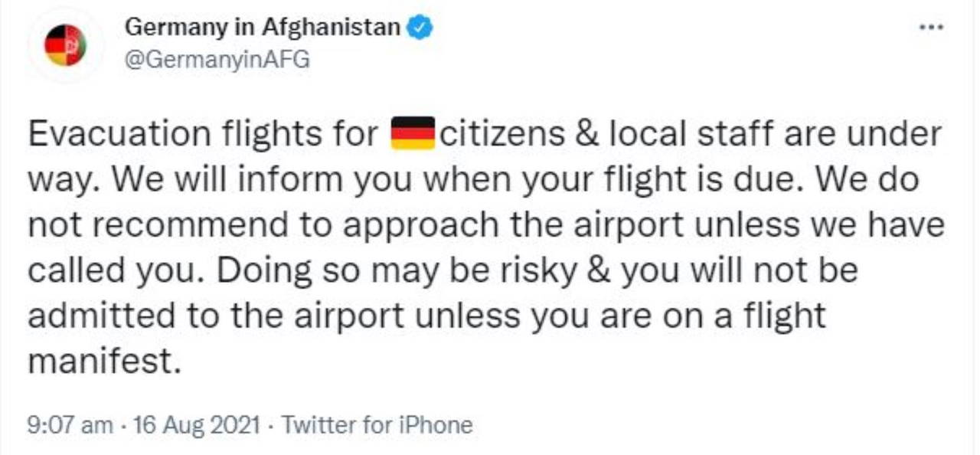Screen dimensions: 980x455
Task: Click the German flag emoji in the tweet
Action: tap(413, 135)
